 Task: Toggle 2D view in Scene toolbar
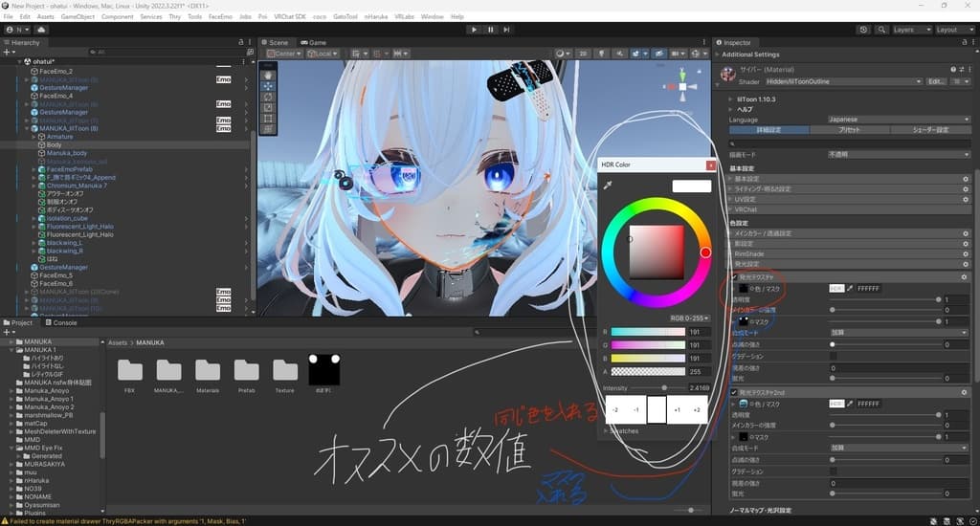(583, 54)
